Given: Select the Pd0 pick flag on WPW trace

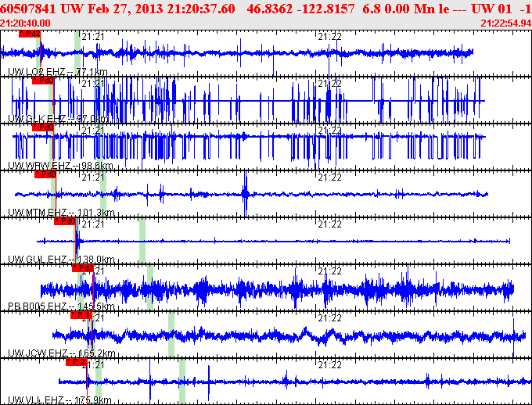Looking at the screenshot, I should (x=43, y=127).
